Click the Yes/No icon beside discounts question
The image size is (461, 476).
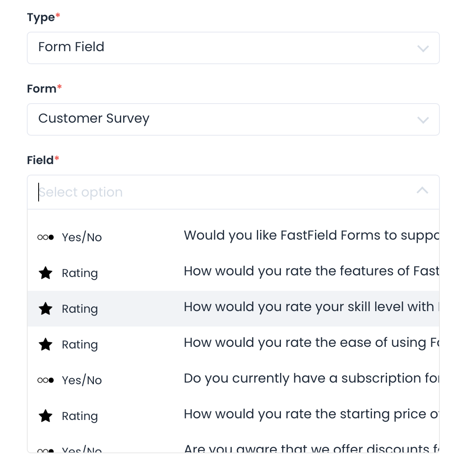[x=46, y=450]
